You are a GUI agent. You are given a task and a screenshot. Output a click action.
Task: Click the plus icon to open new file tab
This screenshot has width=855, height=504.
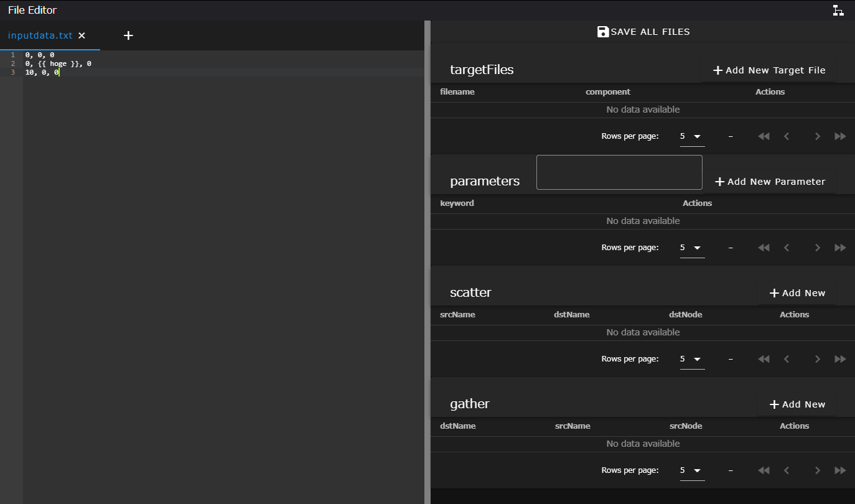point(128,35)
